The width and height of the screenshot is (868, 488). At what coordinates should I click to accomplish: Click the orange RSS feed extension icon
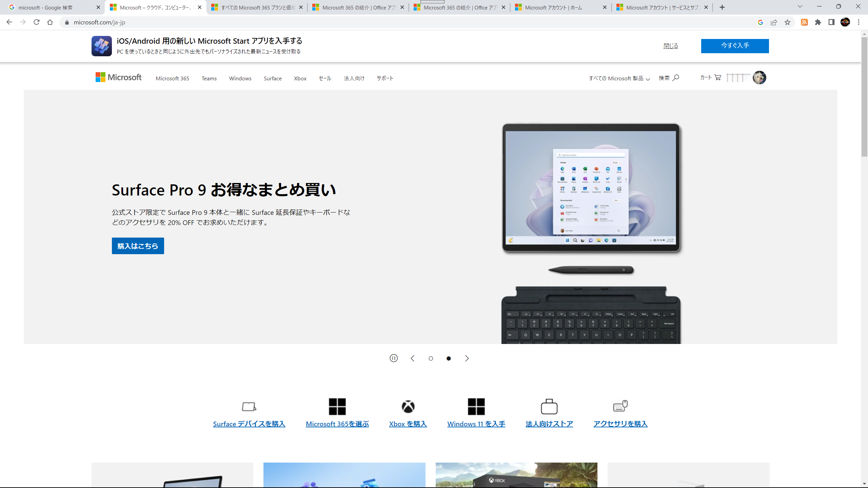point(804,22)
